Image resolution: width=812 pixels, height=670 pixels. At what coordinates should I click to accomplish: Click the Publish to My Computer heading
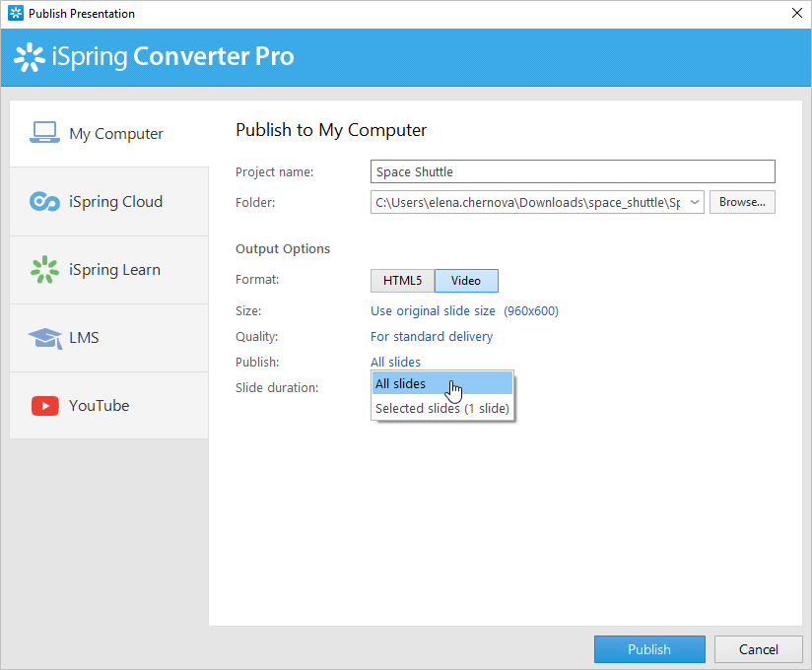(x=331, y=130)
